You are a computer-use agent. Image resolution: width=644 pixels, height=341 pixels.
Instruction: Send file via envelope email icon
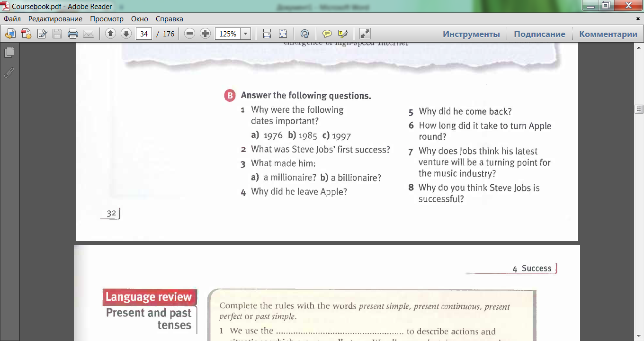point(89,34)
